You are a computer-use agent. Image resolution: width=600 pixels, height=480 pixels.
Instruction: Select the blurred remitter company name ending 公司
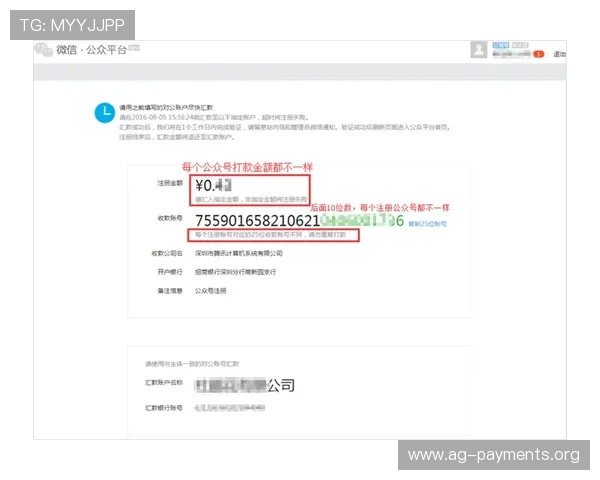(x=245, y=385)
